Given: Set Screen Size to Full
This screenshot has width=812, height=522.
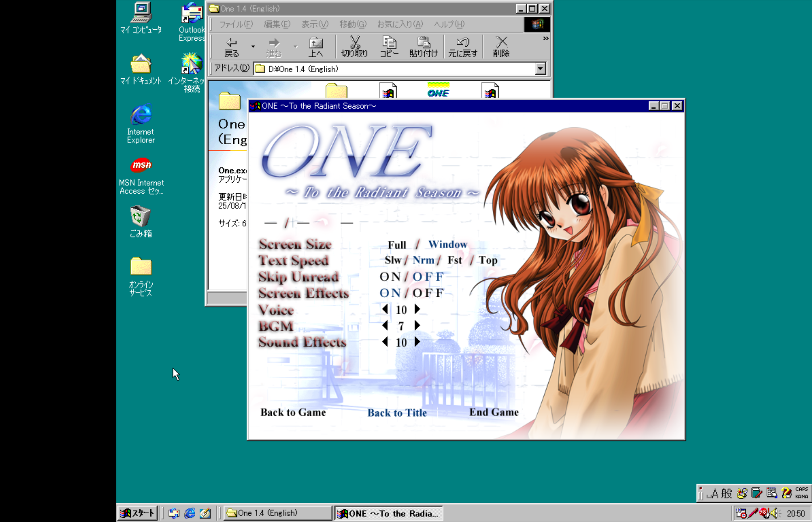Looking at the screenshot, I should click(397, 245).
